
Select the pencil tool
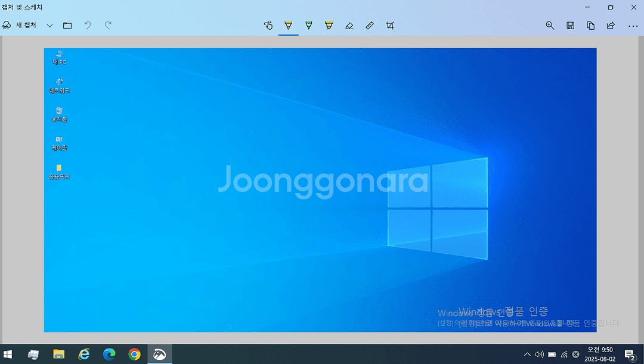pyautogui.click(x=308, y=26)
